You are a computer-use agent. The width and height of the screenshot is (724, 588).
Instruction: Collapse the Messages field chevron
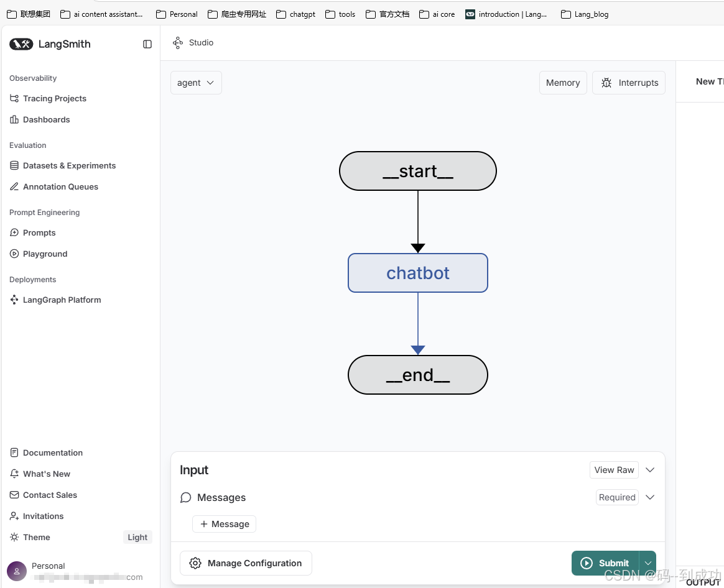[x=650, y=497]
